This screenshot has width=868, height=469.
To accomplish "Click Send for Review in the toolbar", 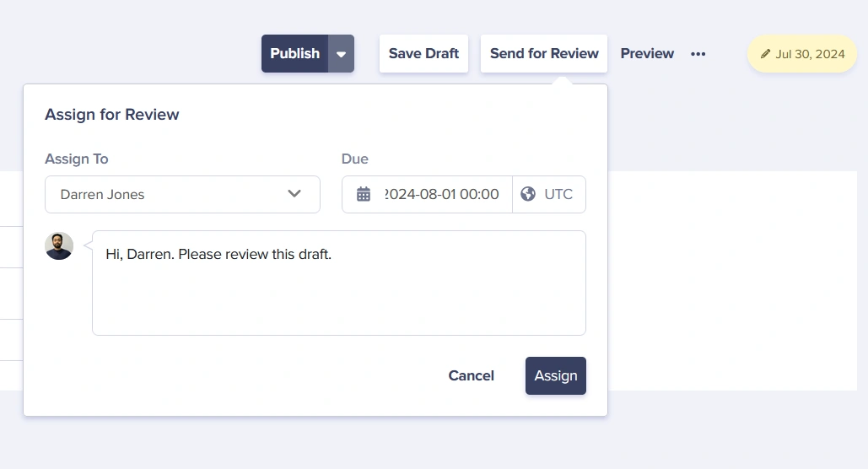I will tap(544, 53).
